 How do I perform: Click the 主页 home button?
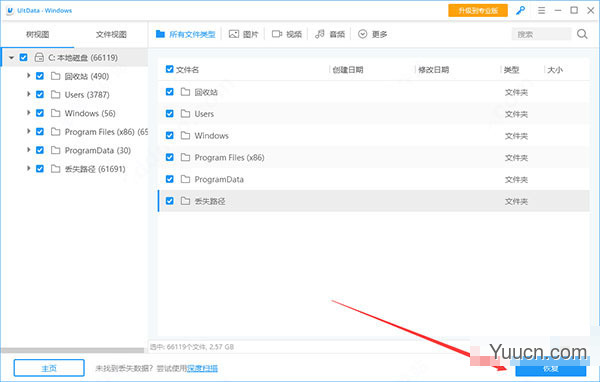click(x=49, y=368)
